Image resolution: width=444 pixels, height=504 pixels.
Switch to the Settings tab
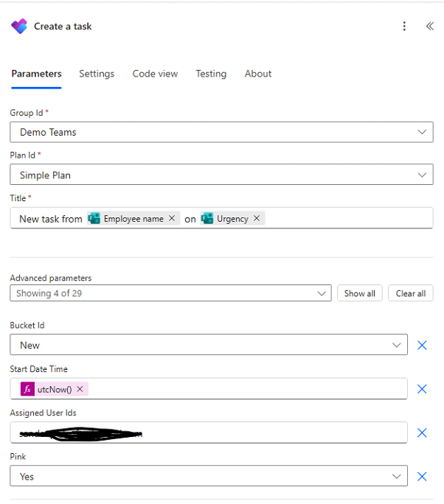(97, 74)
